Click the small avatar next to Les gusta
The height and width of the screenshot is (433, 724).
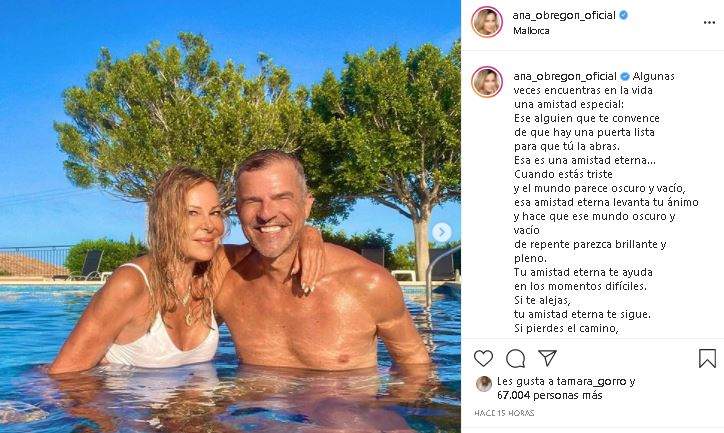483,383
